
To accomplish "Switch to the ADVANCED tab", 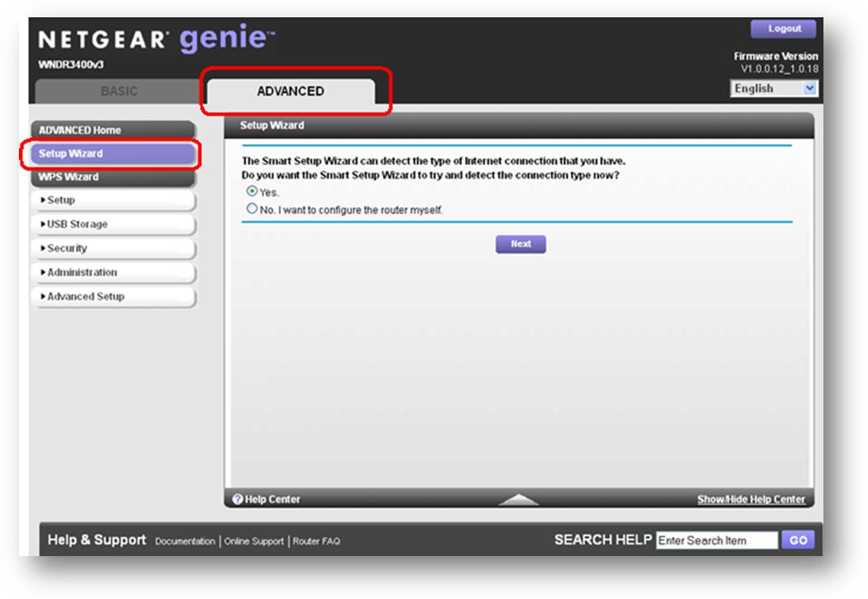I will [290, 92].
